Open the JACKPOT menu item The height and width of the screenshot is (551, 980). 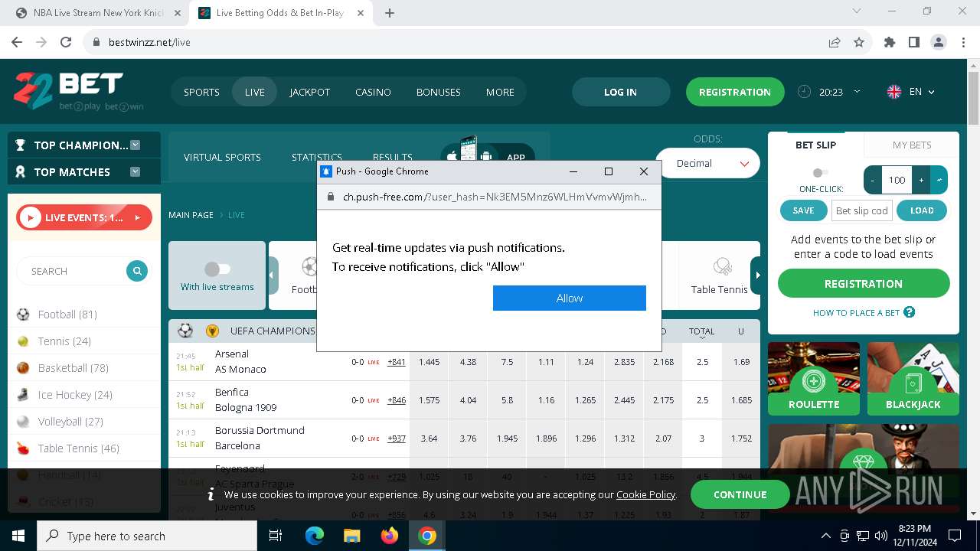pyautogui.click(x=310, y=92)
